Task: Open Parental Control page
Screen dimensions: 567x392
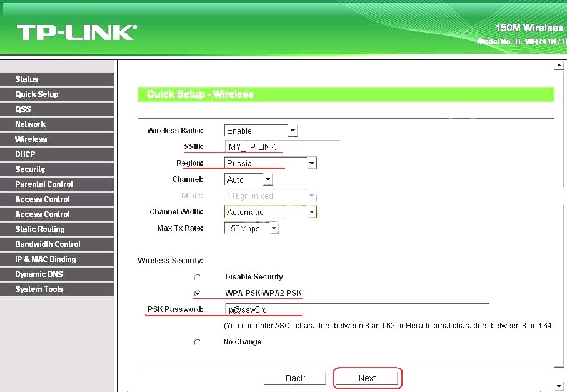Action: click(57, 184)
